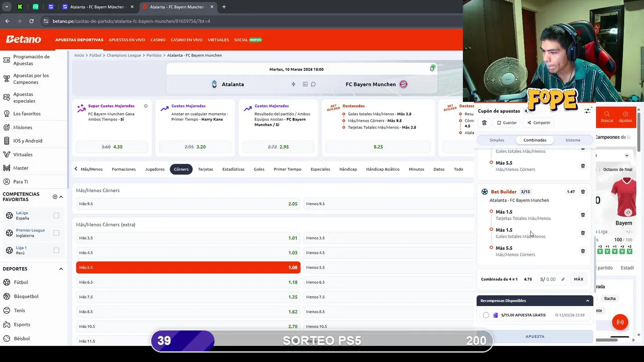Collapse the Competencias Favoritas section

point(61,197)
